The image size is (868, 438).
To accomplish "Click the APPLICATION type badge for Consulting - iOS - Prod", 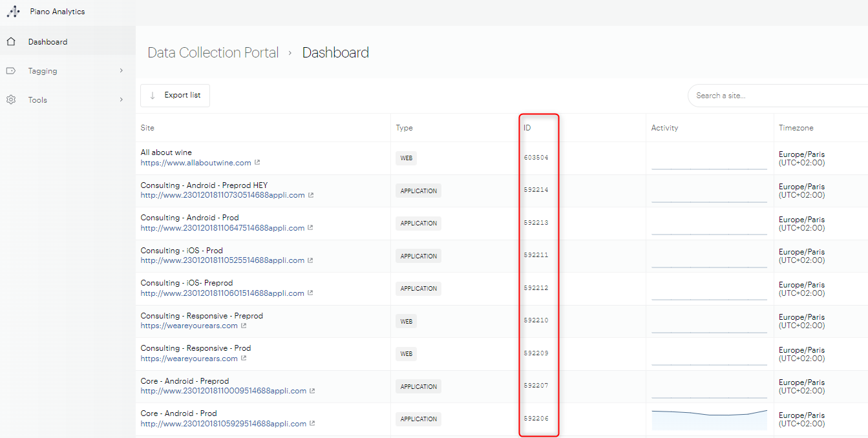I will click(418, 256).
